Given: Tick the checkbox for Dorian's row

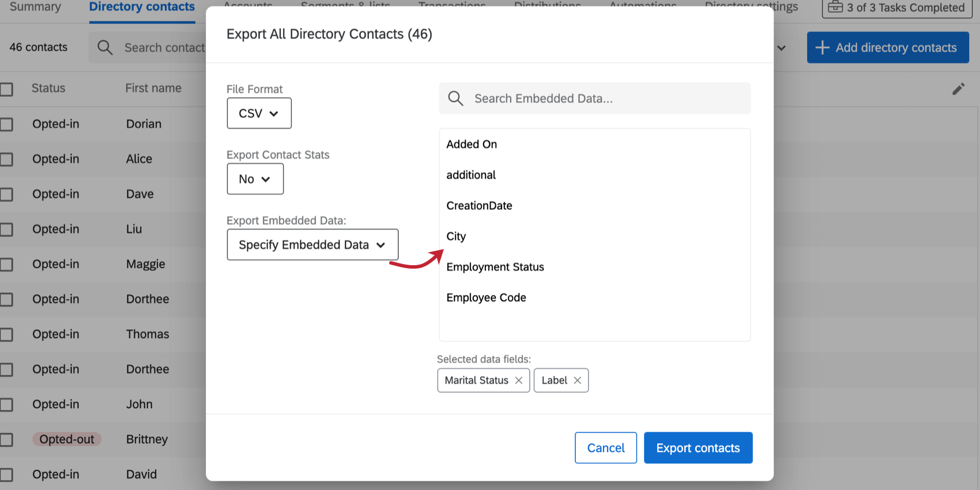Looking at the screenshot, I should pos(7,125).
